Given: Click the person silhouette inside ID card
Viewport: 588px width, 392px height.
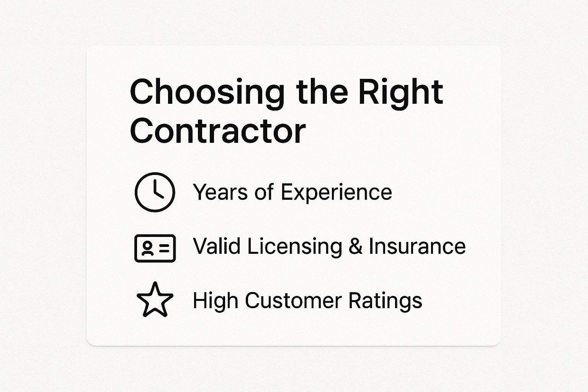Looking at the screenshot, I should [x=147, y=248].
